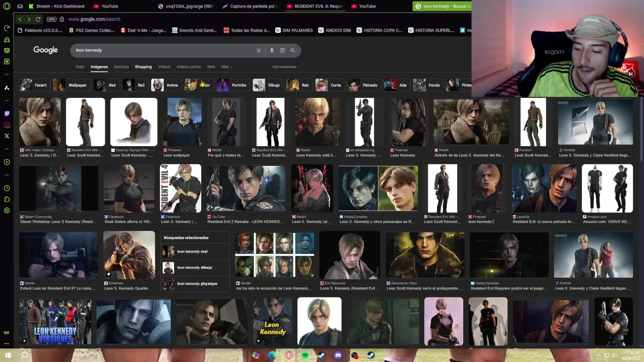Start voice search with microphone icon
Screen dimensions: 644x362
coord(272,50)
